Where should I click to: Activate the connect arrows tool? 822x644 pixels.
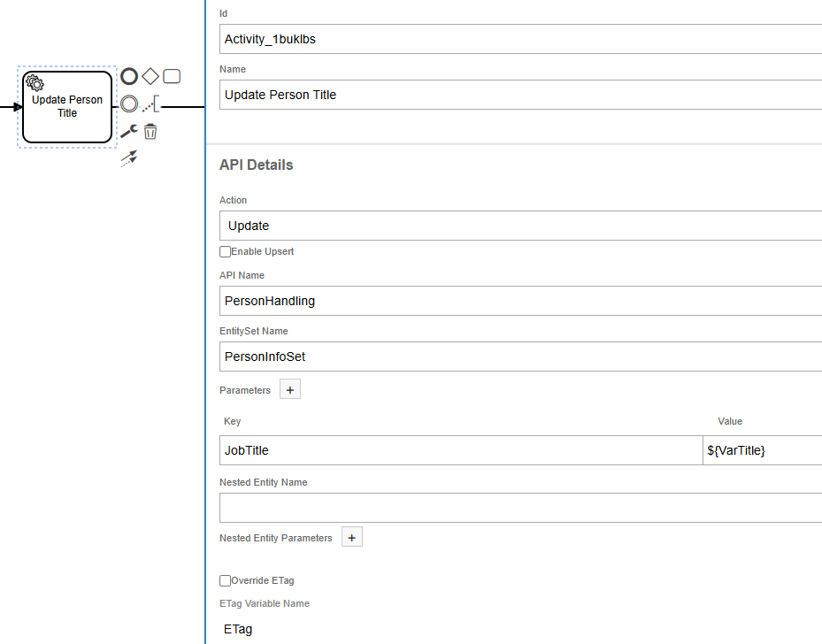pos(129,158)
